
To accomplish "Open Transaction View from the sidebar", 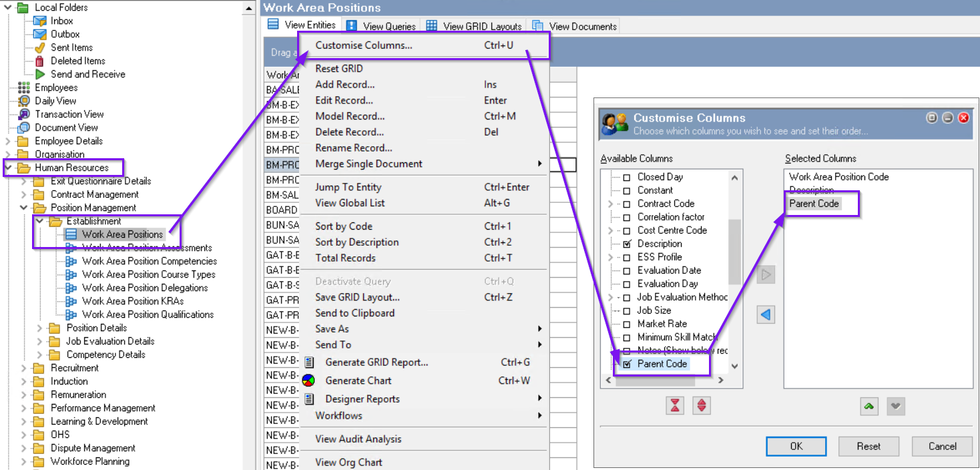I will click(x=69, y=114).
